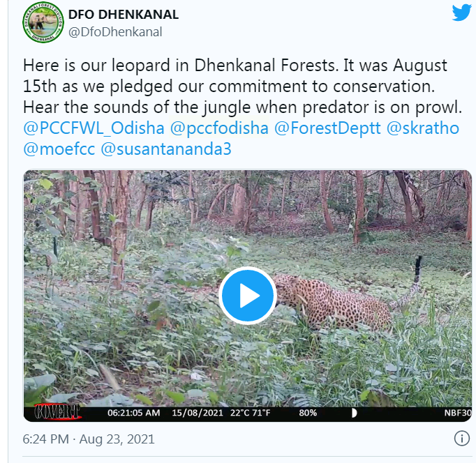Open the tweet info icon

pyautogui.click(x=461, y=439)
